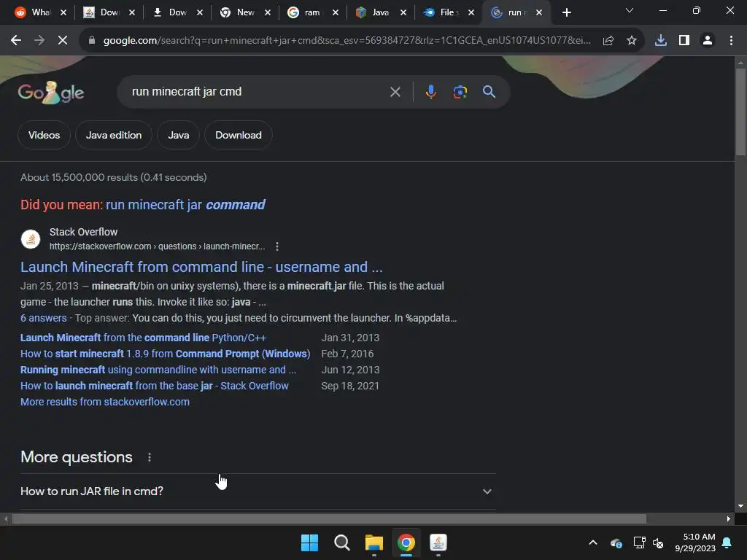747x560 pixels.
Task: Go back to previous page
Action: click(x=16, y=41)
